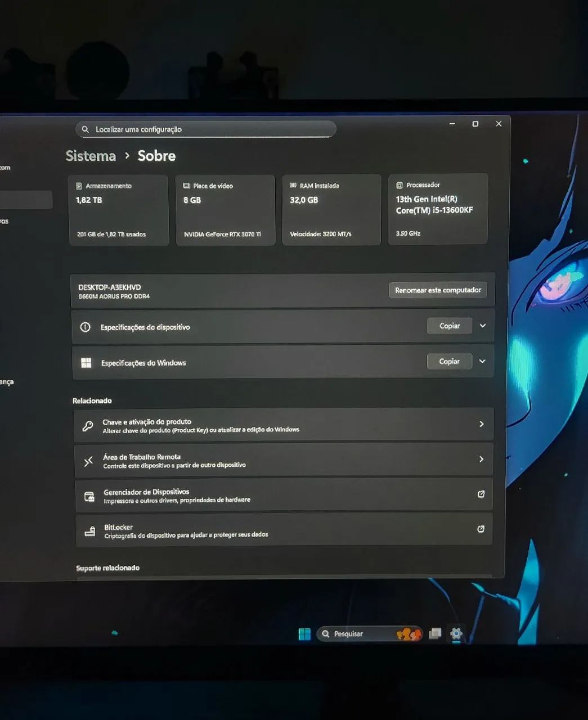Screen dimensions: 588x720
Task: Click the storage icon on Armazenamento card
Action: [x=79, y=186]
